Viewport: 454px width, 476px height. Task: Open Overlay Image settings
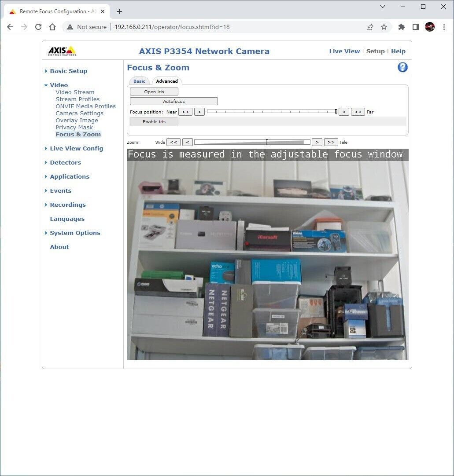tap(77, 120)
